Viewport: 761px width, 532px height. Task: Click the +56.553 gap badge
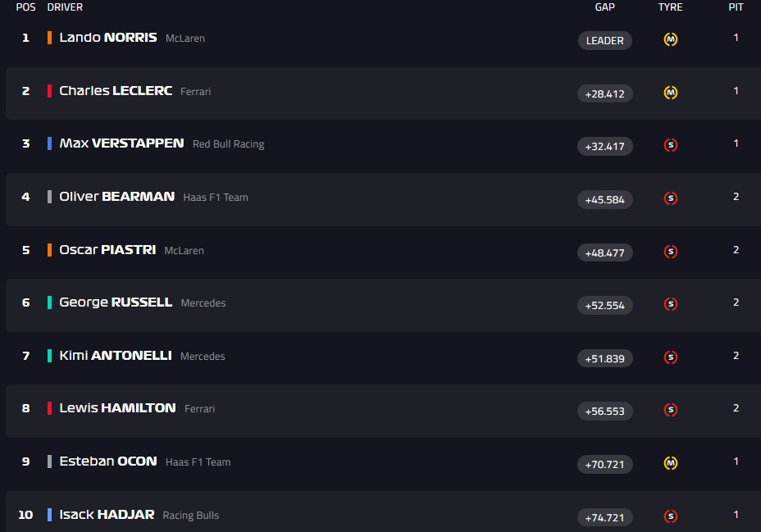[605, 412]
